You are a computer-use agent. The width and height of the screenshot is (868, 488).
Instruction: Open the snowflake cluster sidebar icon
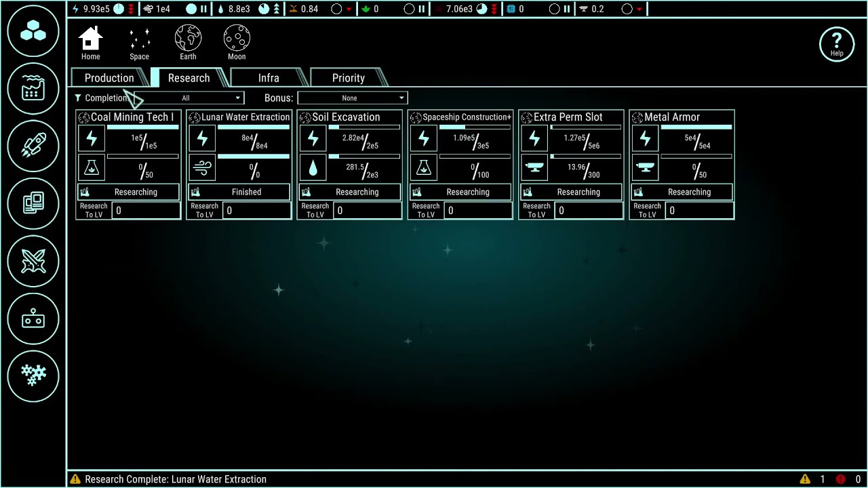tap(33, 375)
